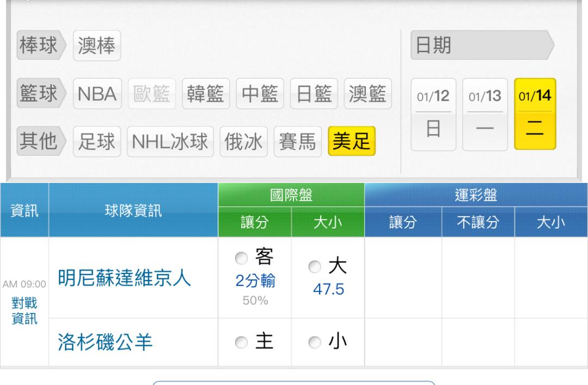Click the 籃球 category label
Viewport: 588px width, 385px height.
tap(41, 93)
